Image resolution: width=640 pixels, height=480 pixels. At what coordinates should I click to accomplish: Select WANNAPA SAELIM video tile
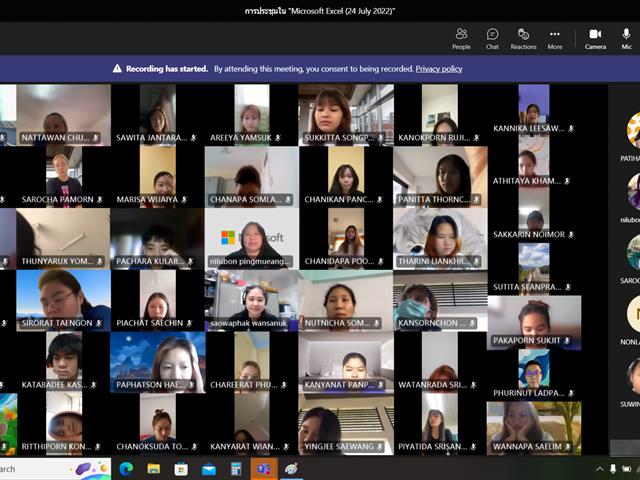[x=534, y=428]
